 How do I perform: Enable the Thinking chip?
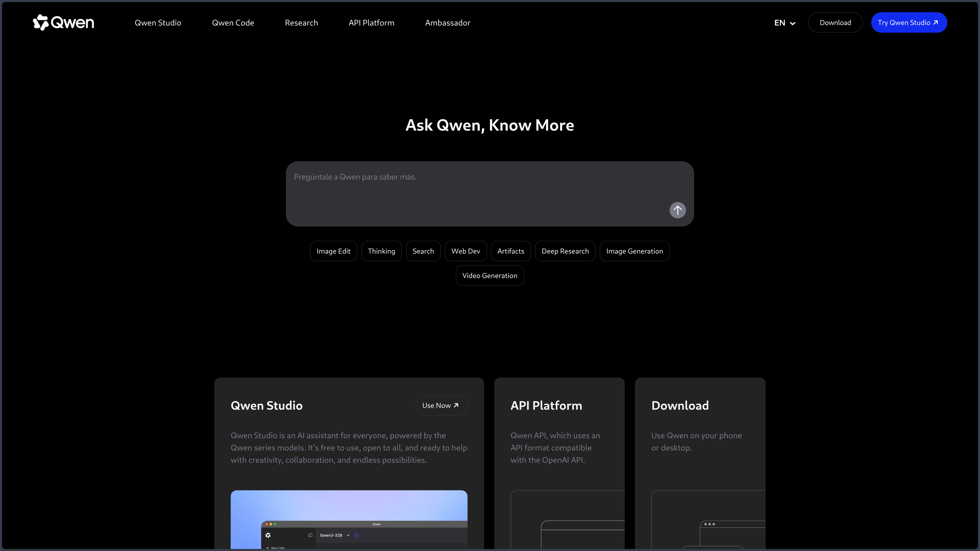[381, 251]
